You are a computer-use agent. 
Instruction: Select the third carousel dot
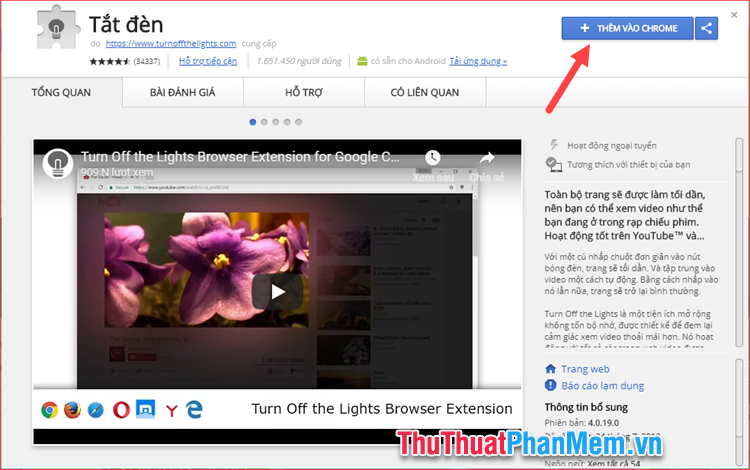276,122
